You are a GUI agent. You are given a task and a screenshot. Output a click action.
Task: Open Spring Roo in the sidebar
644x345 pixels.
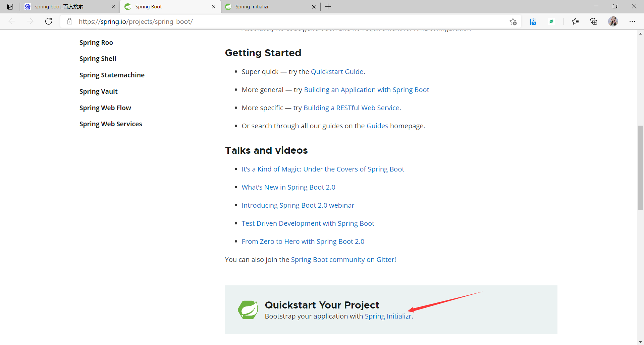(x=96, y=43)
